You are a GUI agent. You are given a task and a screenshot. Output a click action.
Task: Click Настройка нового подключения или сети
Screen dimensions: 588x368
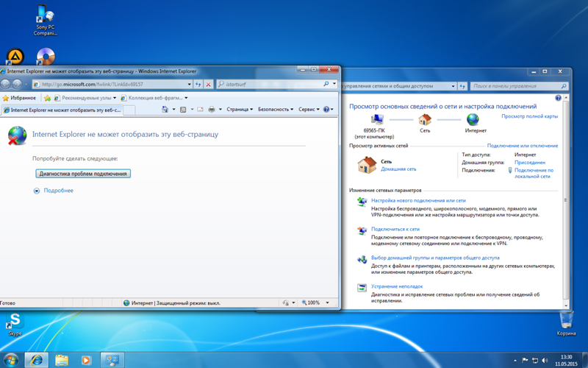(418, 200)
